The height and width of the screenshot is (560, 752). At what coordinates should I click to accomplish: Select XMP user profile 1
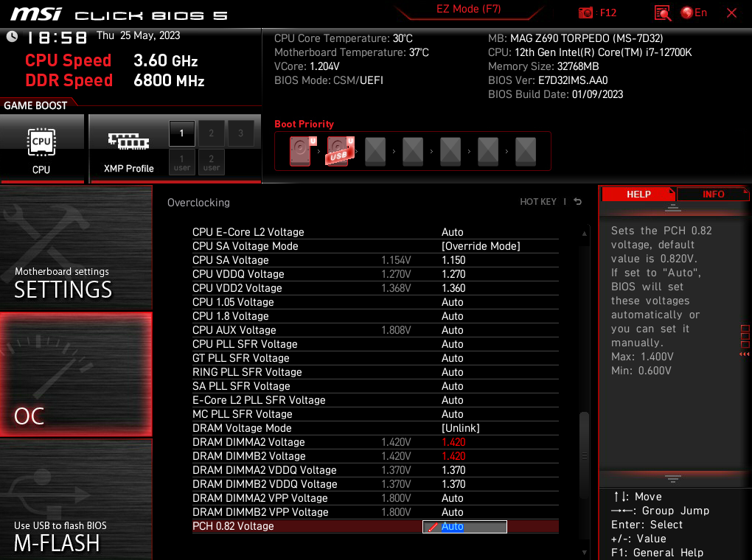pyautogui.click(x=182, y=163)
